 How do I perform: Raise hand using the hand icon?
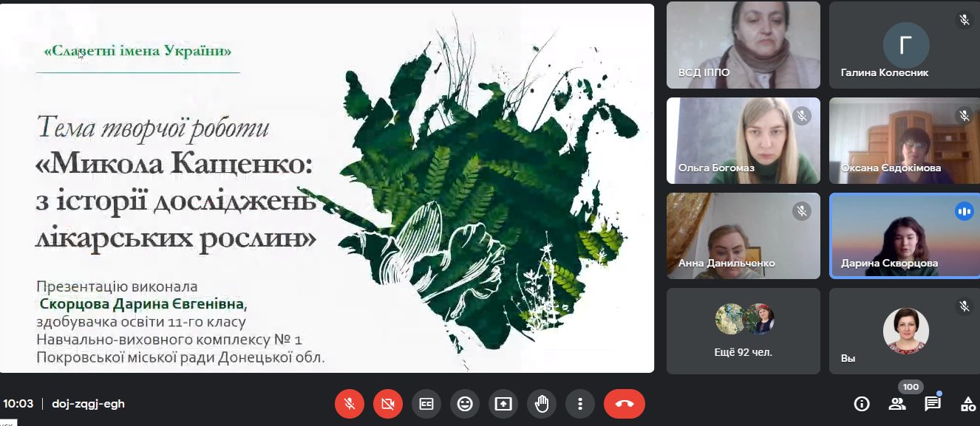pos(542,404)
